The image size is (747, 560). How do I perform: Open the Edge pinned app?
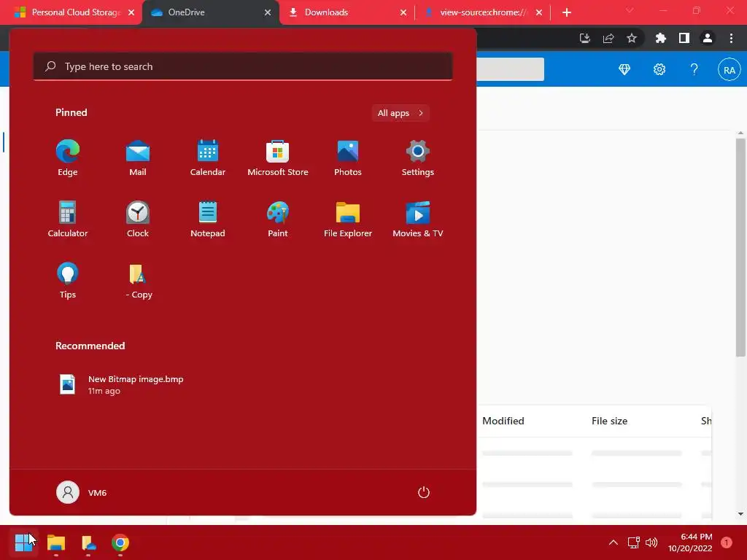coord(68,158)
